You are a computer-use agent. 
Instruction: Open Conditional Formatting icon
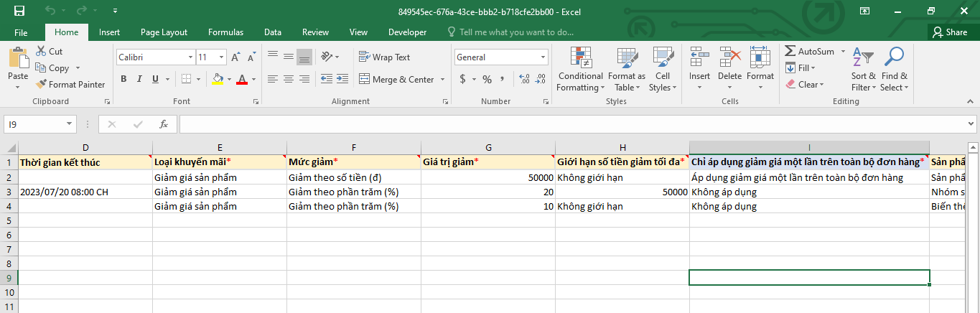[x=580, y=58]
